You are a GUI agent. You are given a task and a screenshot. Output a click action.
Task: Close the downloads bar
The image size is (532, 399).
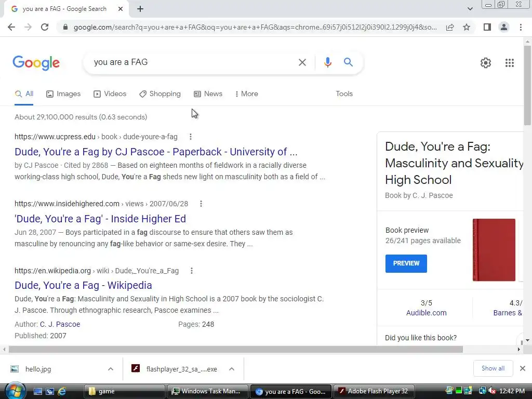(523, 368)
